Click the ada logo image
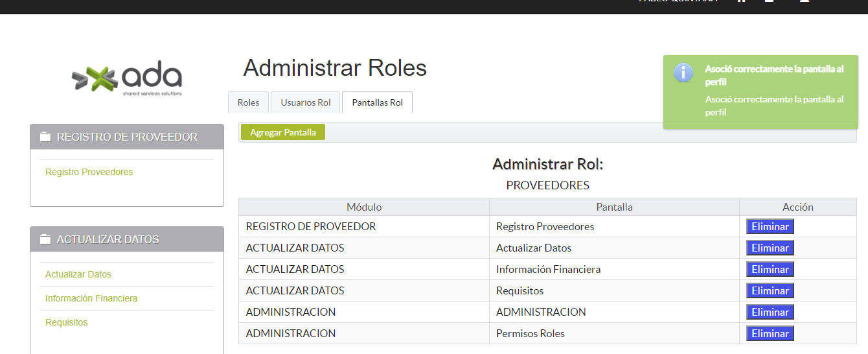Image resolution: width=868 pixels, height=354 pixels. pos(127,79)
